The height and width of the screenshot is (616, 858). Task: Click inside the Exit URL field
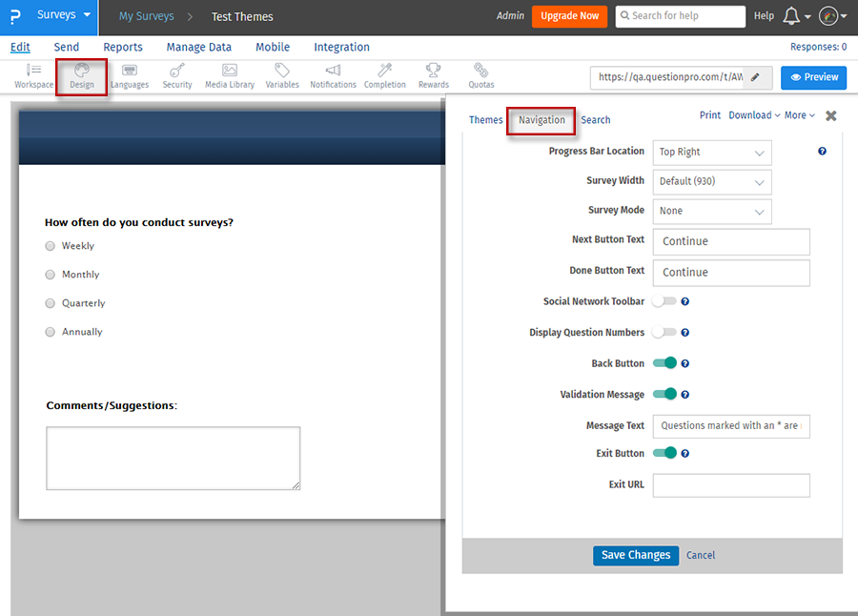click(730, 485)
